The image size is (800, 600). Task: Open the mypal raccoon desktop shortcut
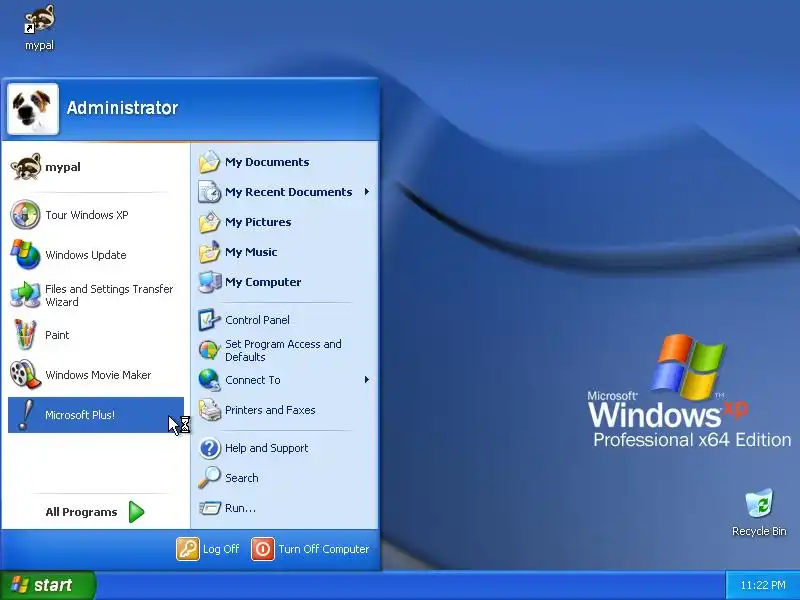pos(39,19)
